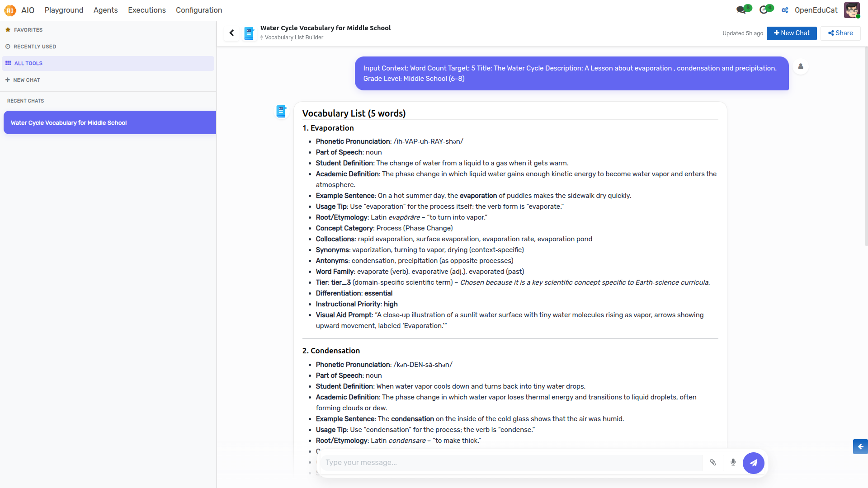Viewport: 868px width, 488px height.
Task: Start a New Chat with blue button
Action: click(x=792, y=33)
